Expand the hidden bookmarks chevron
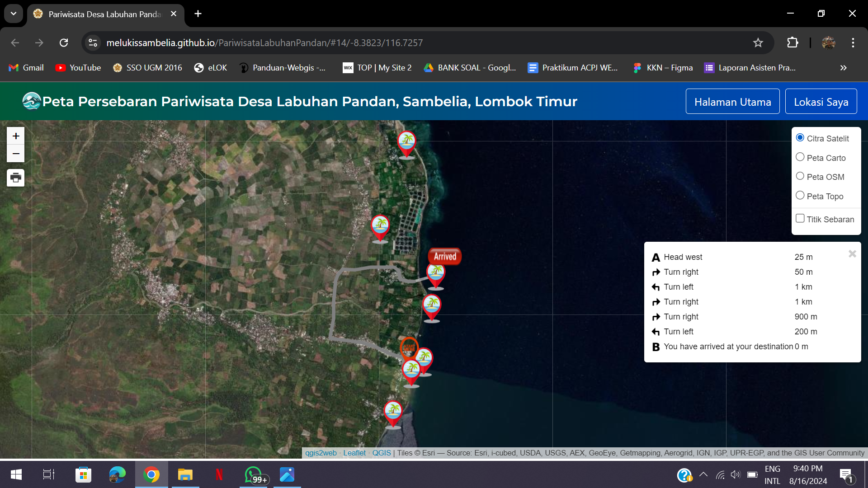This screenshot has width=868, height=488. click(x=843, y=68)
